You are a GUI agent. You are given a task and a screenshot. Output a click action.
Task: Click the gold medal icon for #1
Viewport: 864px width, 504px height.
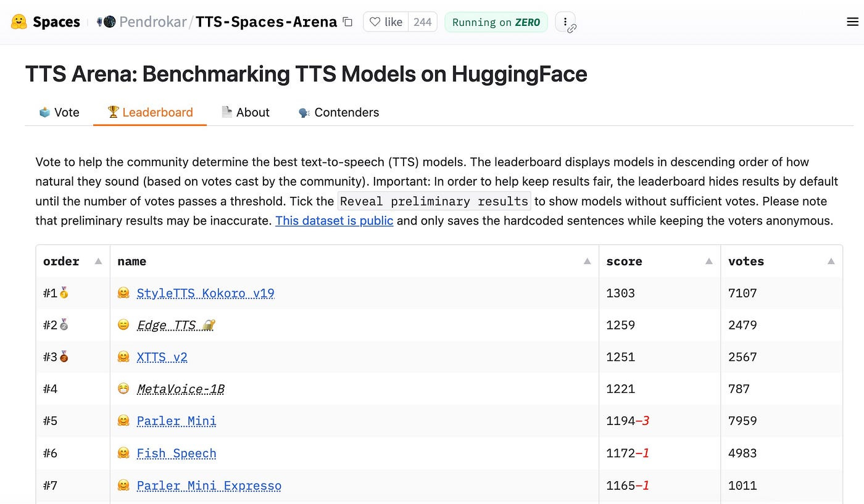tap(64, 293)
